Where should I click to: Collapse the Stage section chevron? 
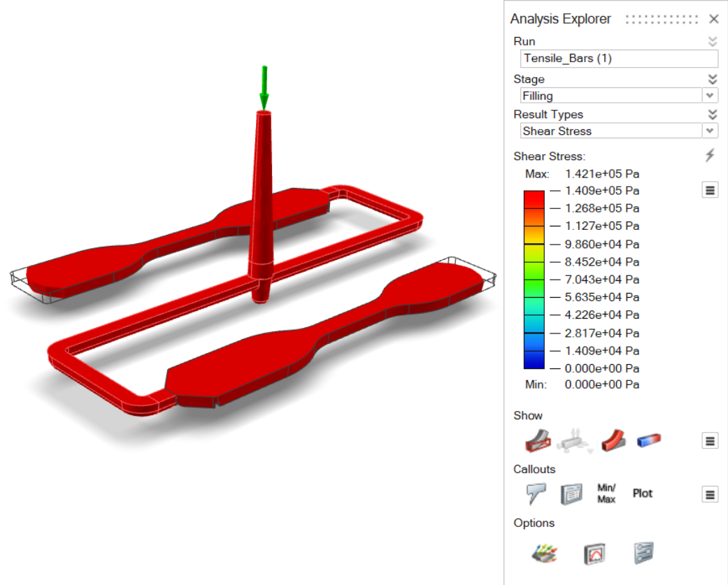[x=712, y=79]
